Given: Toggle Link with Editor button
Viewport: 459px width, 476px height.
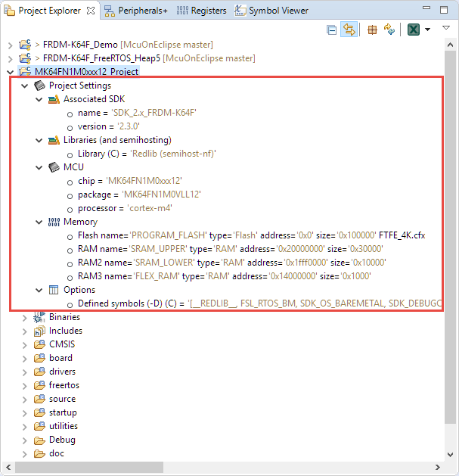Looking at the screenshot, I should pyautogui.click(x=349, y=30).
